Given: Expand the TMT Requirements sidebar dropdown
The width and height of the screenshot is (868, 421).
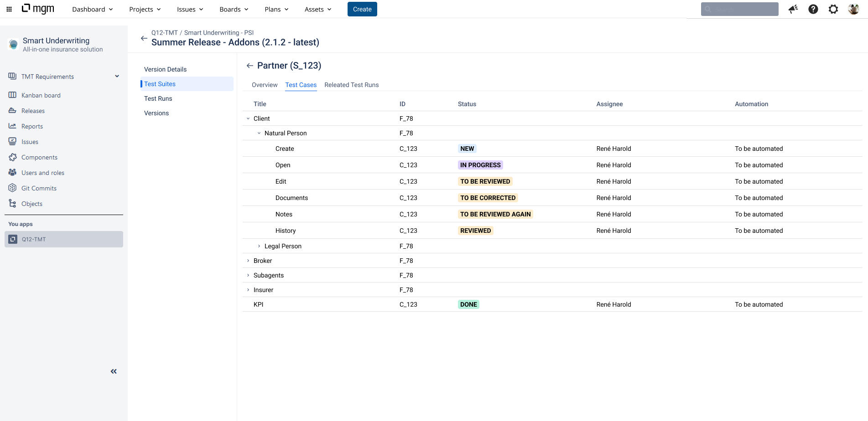Looking at the screenshot, I should click(x=117, y=77).
